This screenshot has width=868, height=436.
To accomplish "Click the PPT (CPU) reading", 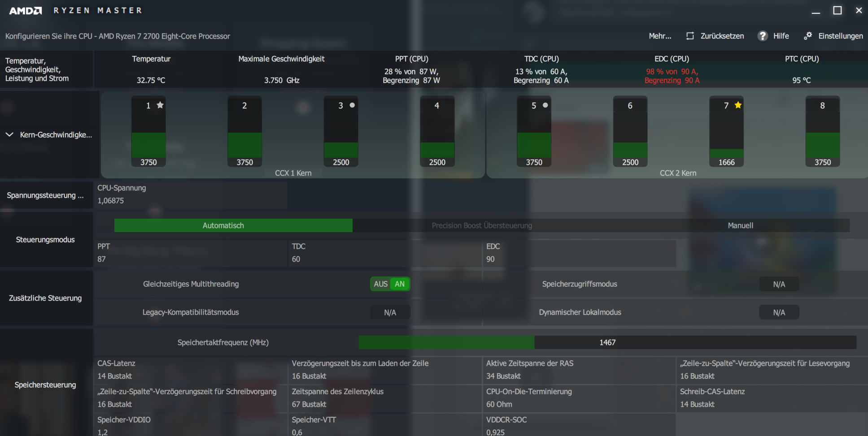I will click(411, 76).
